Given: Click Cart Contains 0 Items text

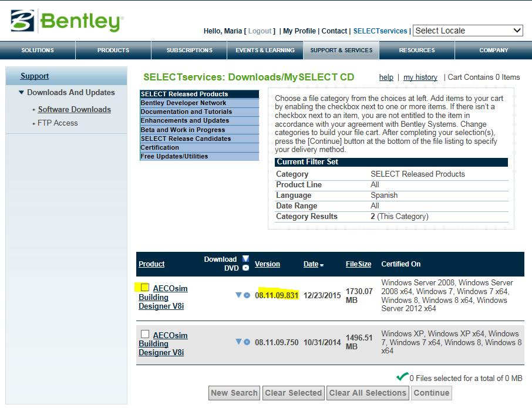Looking at the screenshot, I should click(483, 77).
